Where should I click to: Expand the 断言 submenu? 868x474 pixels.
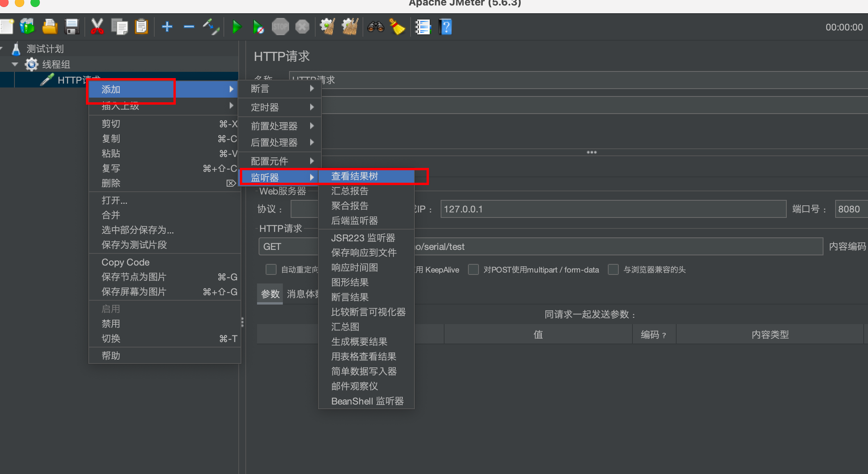click(280, 89)
